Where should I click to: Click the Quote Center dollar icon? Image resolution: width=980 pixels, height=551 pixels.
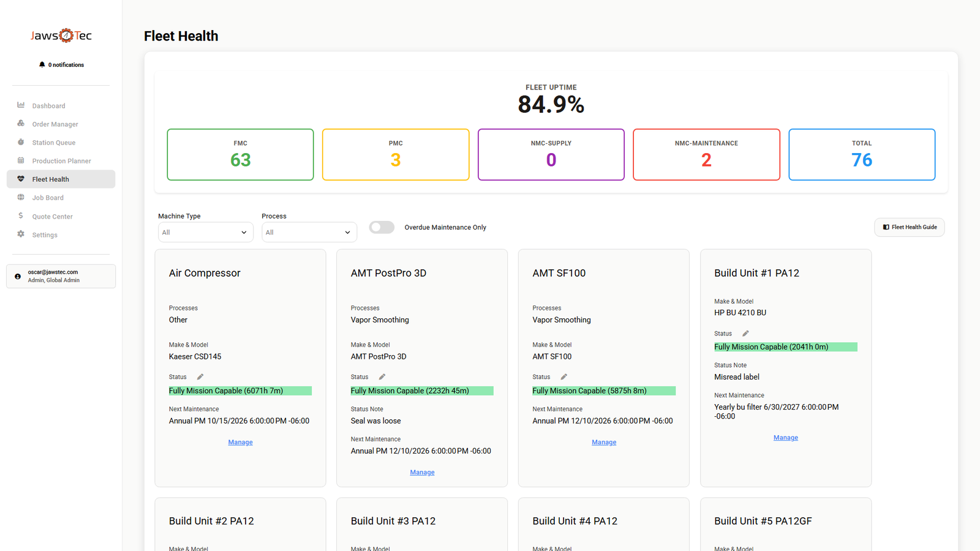21,216
